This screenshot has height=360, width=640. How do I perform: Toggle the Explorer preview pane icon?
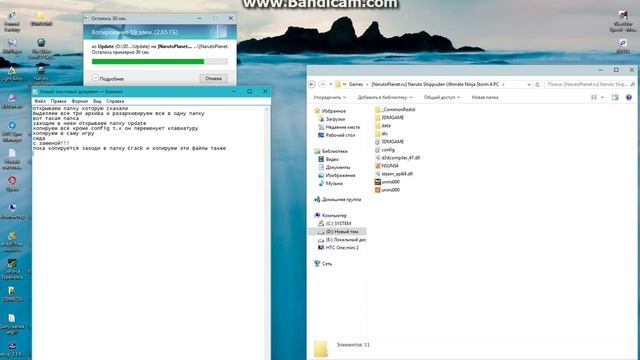(x=615, y=98)
